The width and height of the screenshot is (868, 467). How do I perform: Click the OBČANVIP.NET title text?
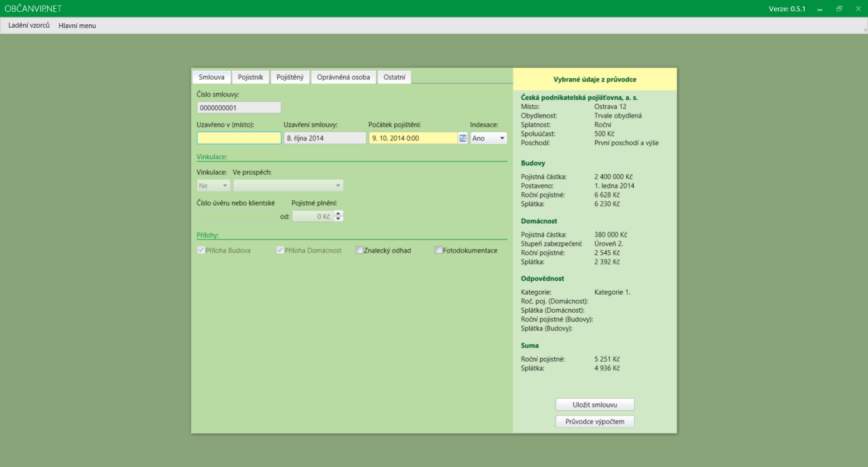(33, 9)
